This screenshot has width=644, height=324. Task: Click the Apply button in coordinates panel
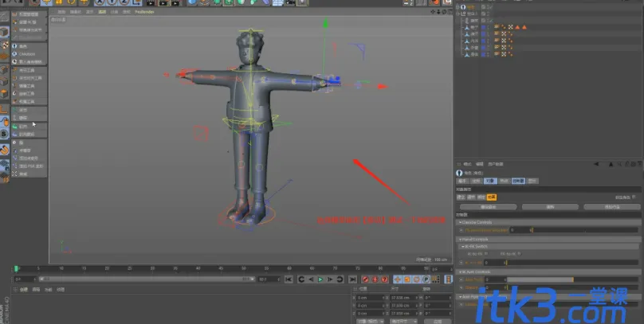(x=438, y=321)
